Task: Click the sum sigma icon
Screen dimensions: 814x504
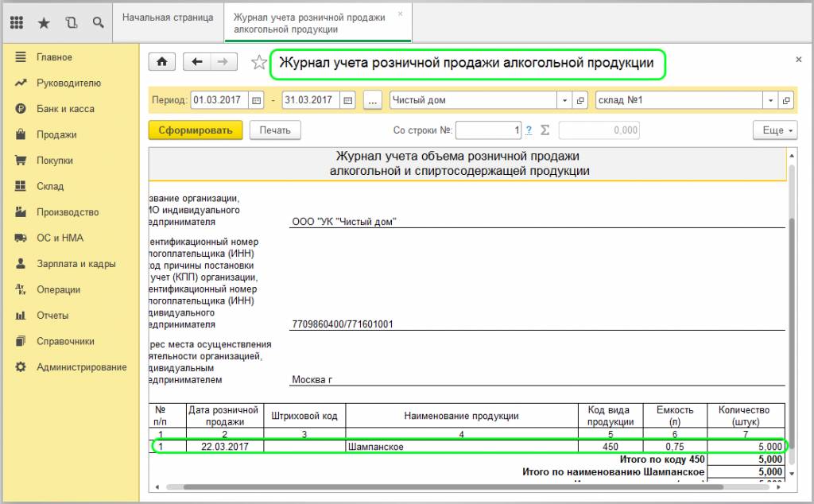Action: click(x=545, y=130)
